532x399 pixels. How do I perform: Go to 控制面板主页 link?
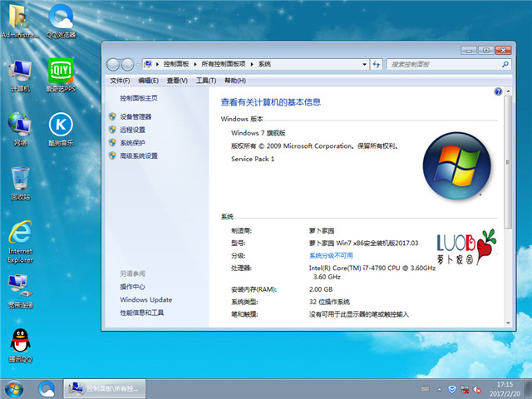tap(139, 98)
